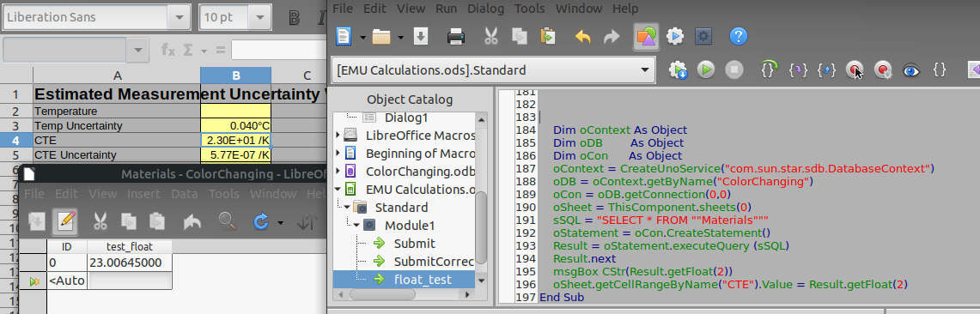Click the Open folder icon in Basic IDE
Screen dimensions: 980x314
coord(381,37)
